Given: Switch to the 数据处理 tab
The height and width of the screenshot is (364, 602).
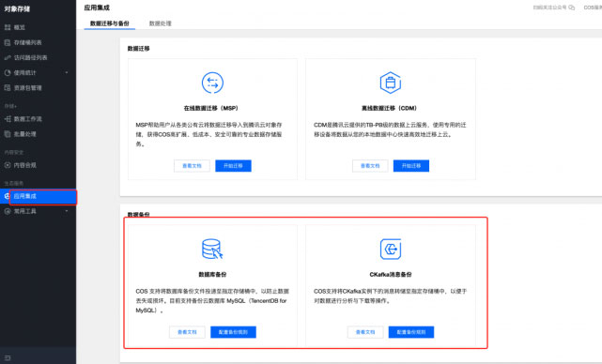Looking at the screenshot, I should 160,23.
